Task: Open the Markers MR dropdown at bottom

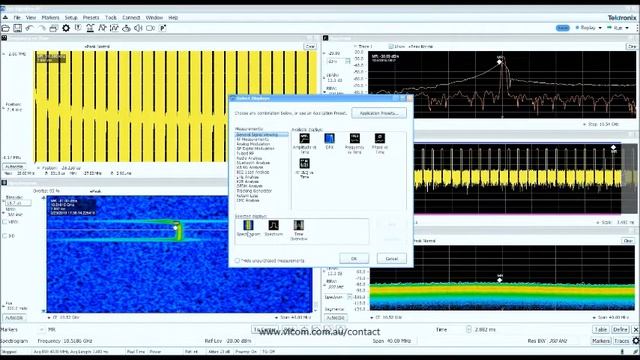Action: [x=41, y=329]
